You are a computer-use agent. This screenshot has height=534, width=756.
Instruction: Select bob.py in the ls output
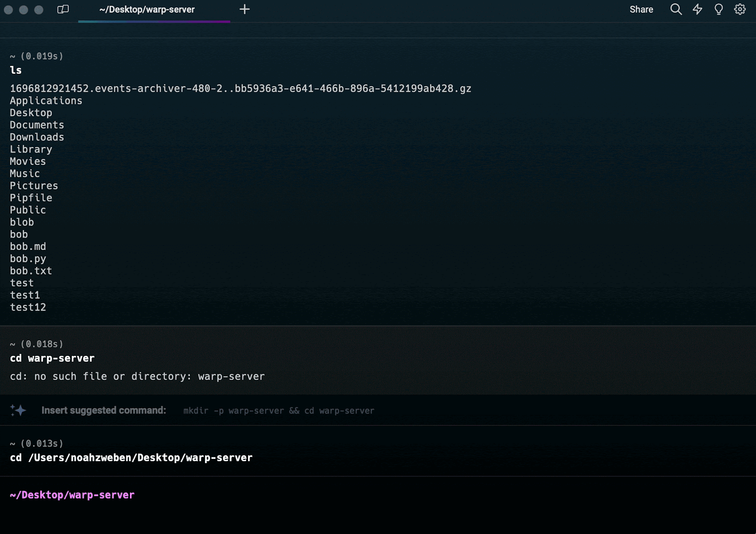click(28, 258)
